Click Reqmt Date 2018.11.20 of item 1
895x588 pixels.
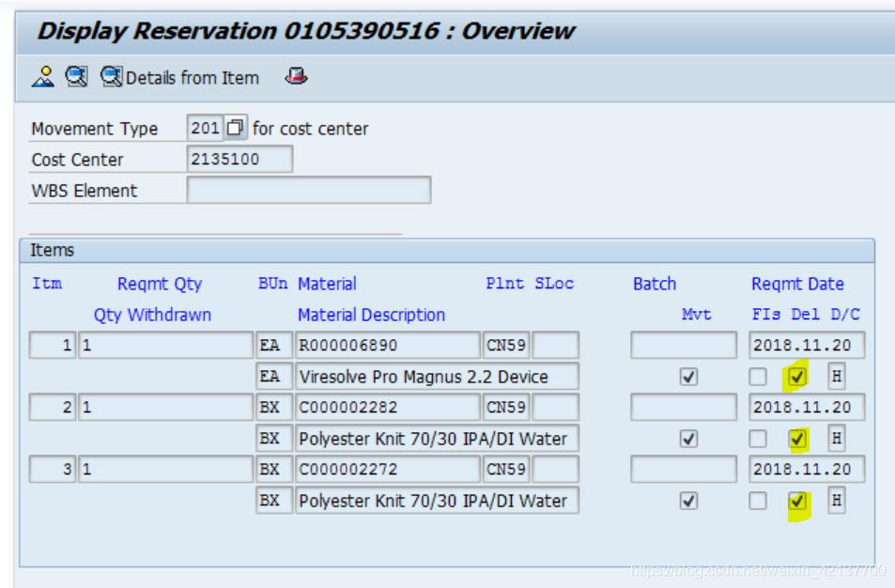(x=807, y=345)
